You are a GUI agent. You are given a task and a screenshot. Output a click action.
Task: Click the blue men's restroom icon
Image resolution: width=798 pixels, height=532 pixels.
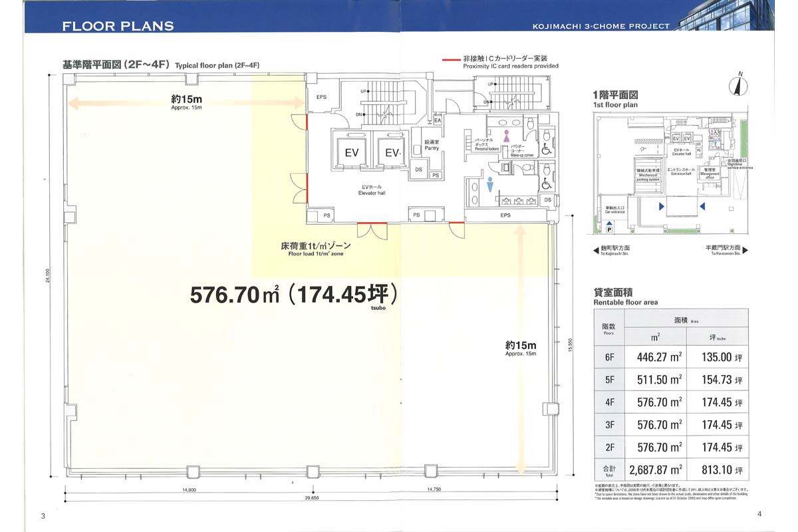(x=490, y=185)
